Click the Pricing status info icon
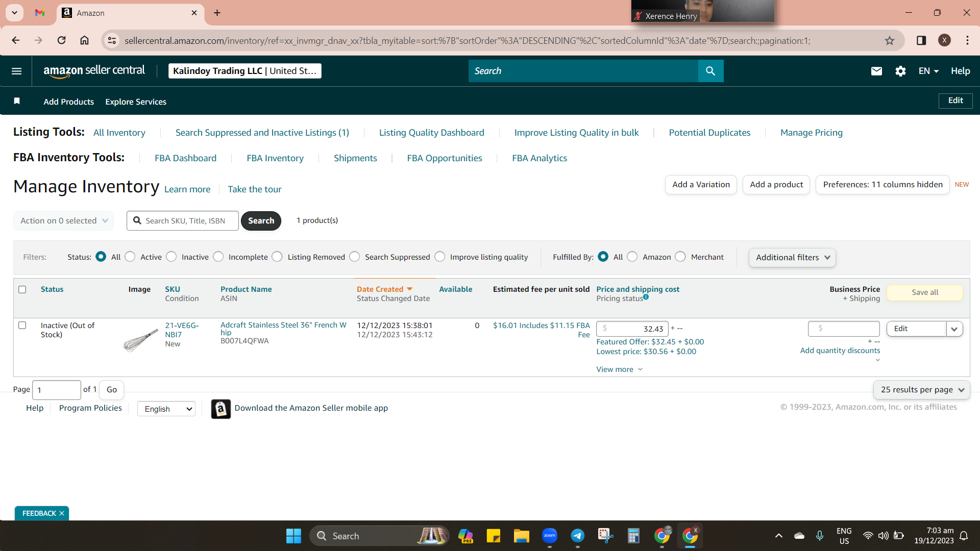This screenshot has width=980, height=551. pyautogui.click(x=646, y=297)
